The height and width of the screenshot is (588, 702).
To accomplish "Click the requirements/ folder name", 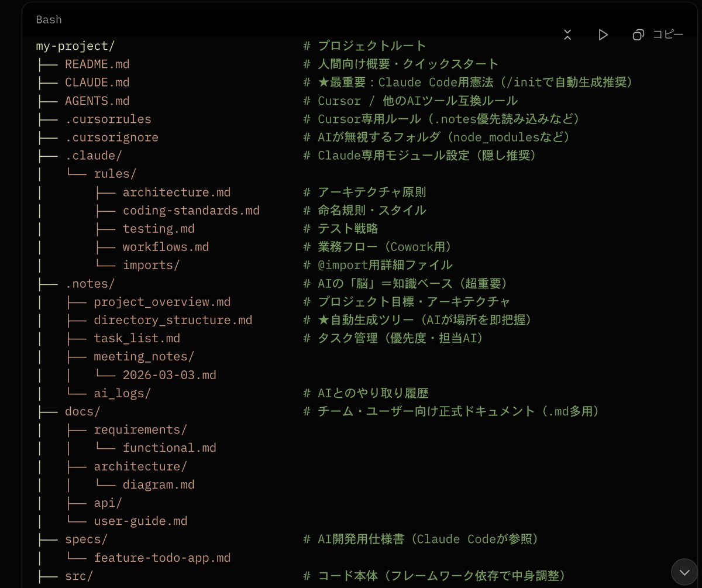I will click(140, 429).
